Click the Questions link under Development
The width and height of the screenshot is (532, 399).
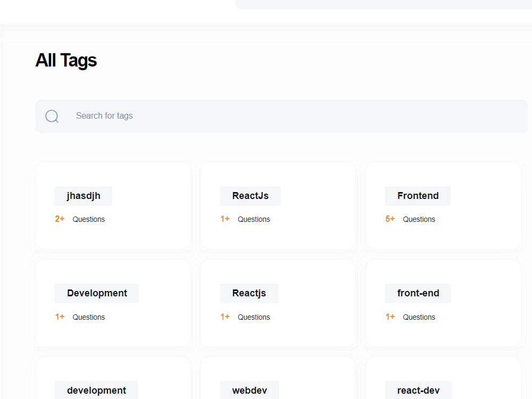pyautogui.click(x=88, y=317)
